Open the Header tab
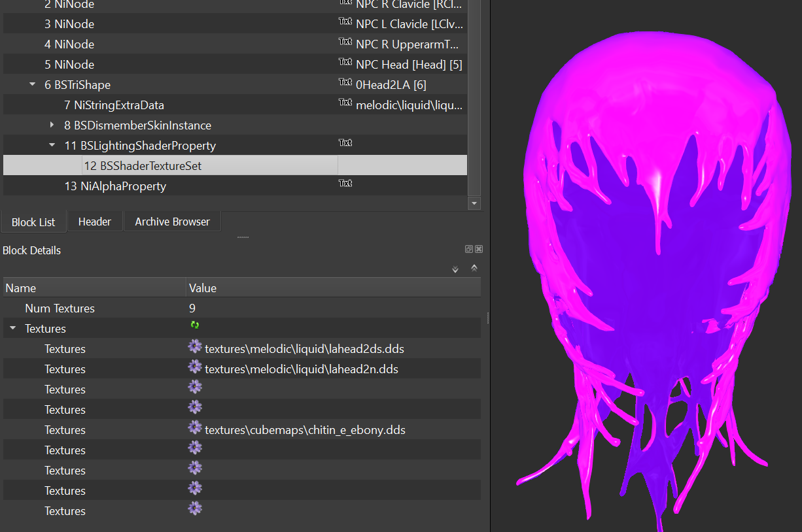This screenshot has height=532, width=802. [x=95, y=222]
